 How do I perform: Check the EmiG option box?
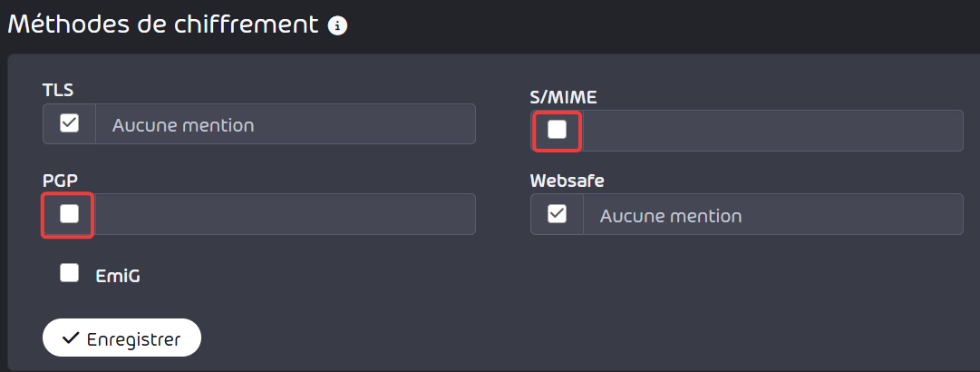point(69,272)
